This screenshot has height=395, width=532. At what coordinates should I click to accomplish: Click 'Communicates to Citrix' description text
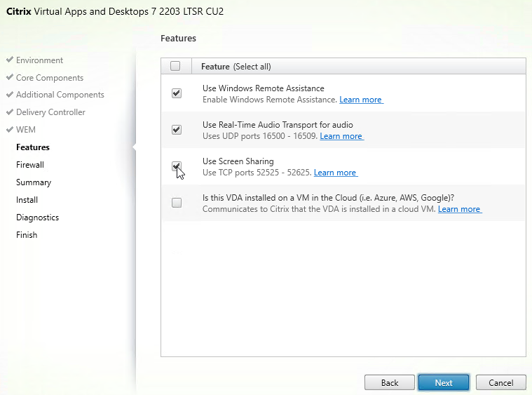319,209
